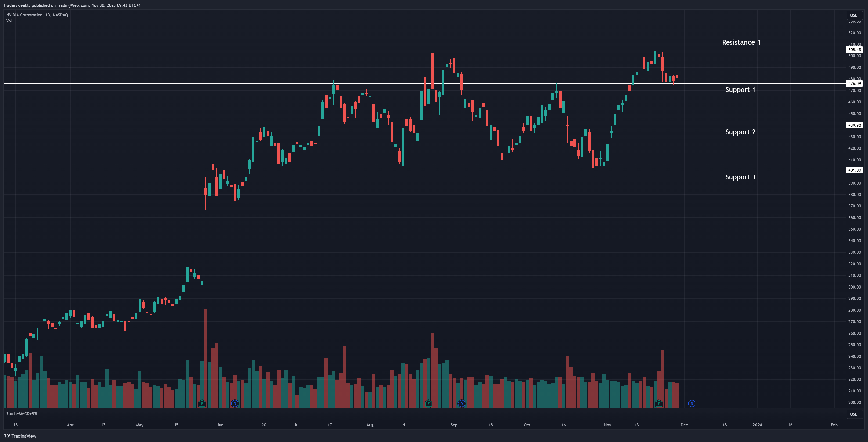Image resolution: width=868 pixels, height=442 pixels.
Task: Click the Dec label on time axis
Action: [x=684, y=425]
